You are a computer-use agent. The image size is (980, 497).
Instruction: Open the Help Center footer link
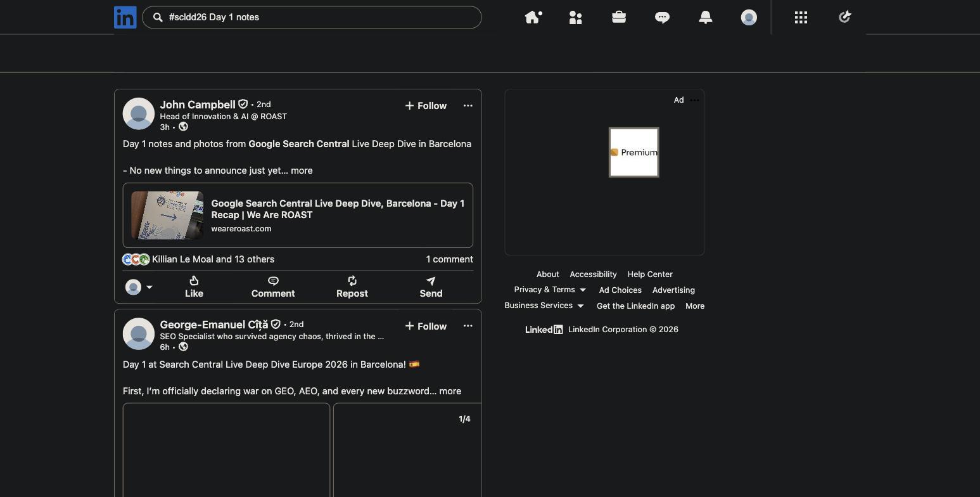coord(650,274)
